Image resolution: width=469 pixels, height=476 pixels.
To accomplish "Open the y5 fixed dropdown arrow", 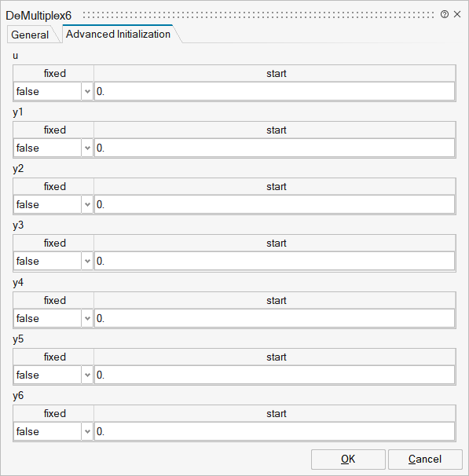I will 87,375.
